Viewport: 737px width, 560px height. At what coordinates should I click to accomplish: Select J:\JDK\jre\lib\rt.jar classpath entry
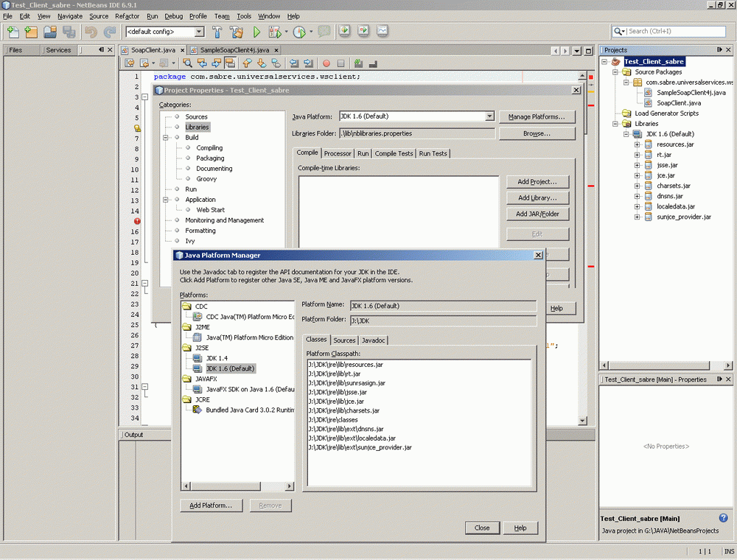pos(334,374)
